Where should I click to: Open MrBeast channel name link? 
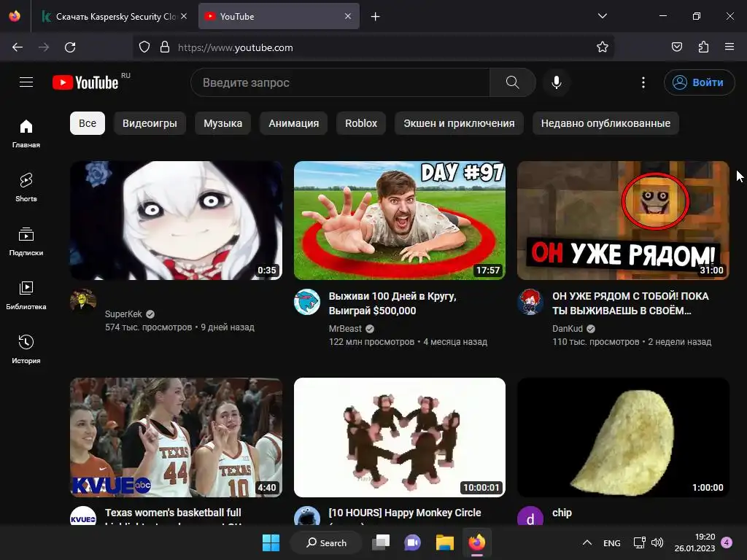pos(345,329)
